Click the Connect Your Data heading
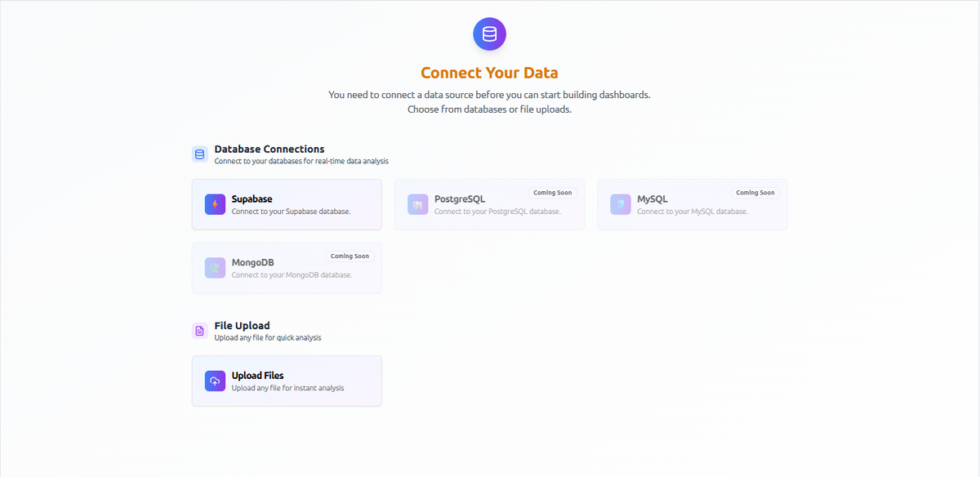 (489, 74)
